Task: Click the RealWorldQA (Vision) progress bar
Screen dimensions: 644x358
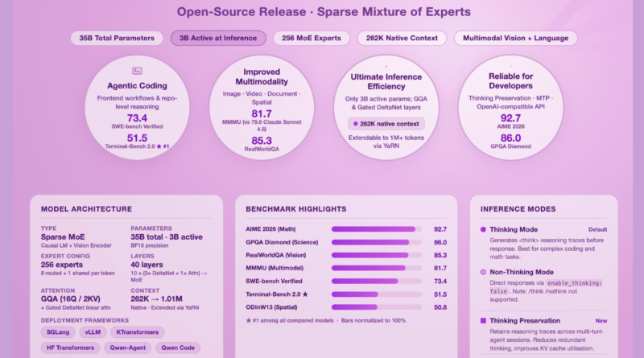Action: tap(377, 255)
